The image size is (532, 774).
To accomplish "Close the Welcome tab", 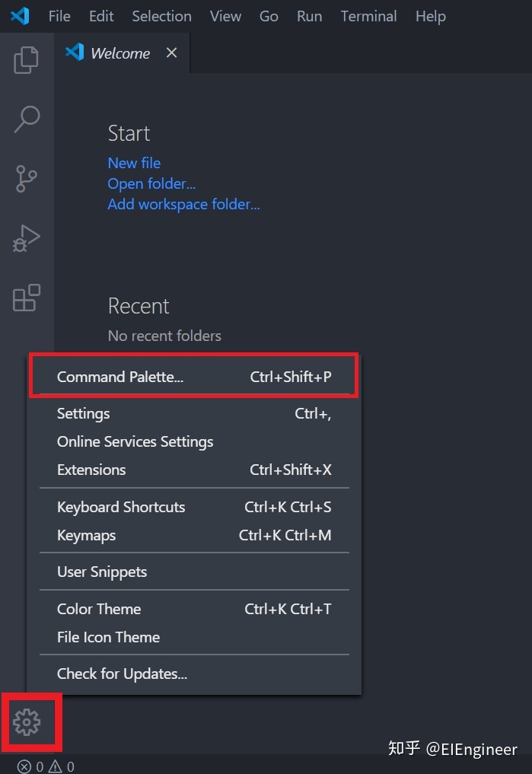I will coord(171,53).
